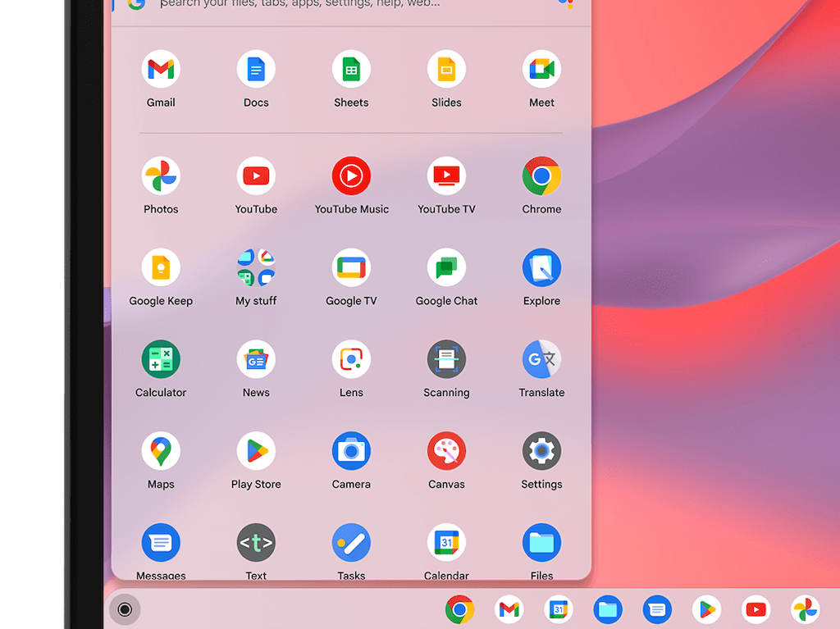840x629 pixels.
Task: Open Messages in the launcher grid
Action: (161, 542)
